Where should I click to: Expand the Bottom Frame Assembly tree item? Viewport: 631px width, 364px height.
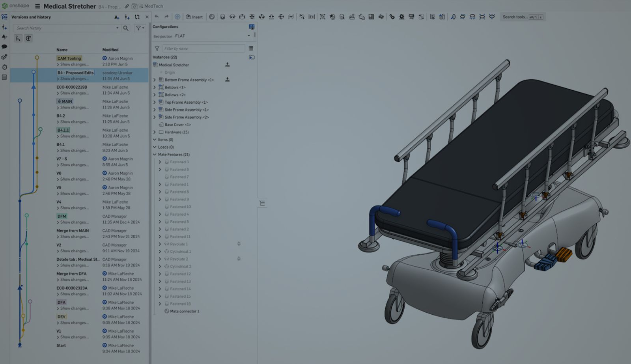click(154, 80)
